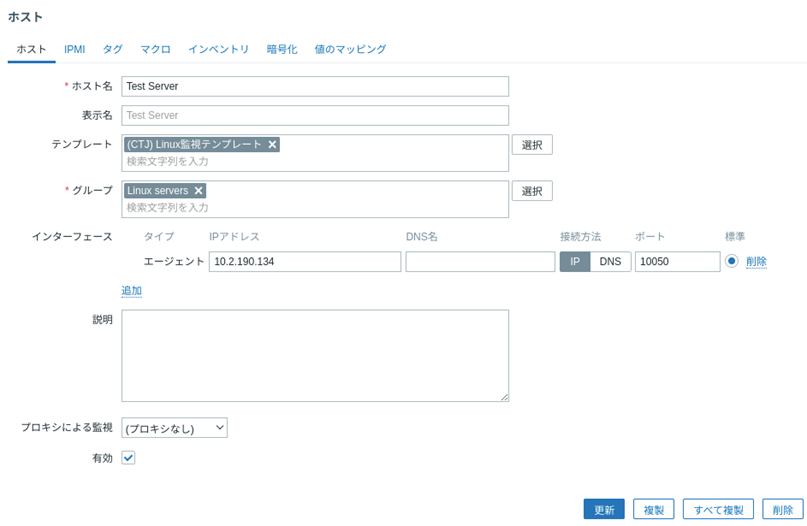Remove the Linux監視テンプレート template tag
The height and width of the screenshot is (526, 807).
pos(272,145)
